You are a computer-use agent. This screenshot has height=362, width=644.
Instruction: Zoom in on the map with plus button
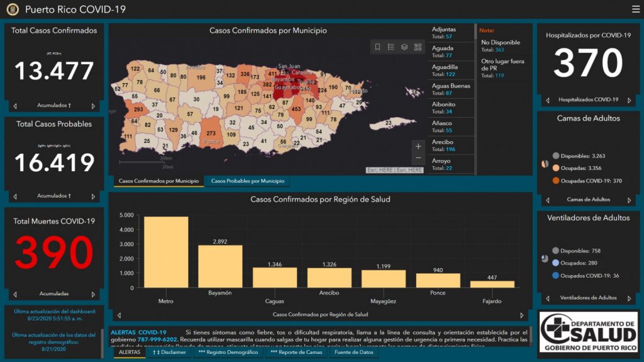[418, 146]
